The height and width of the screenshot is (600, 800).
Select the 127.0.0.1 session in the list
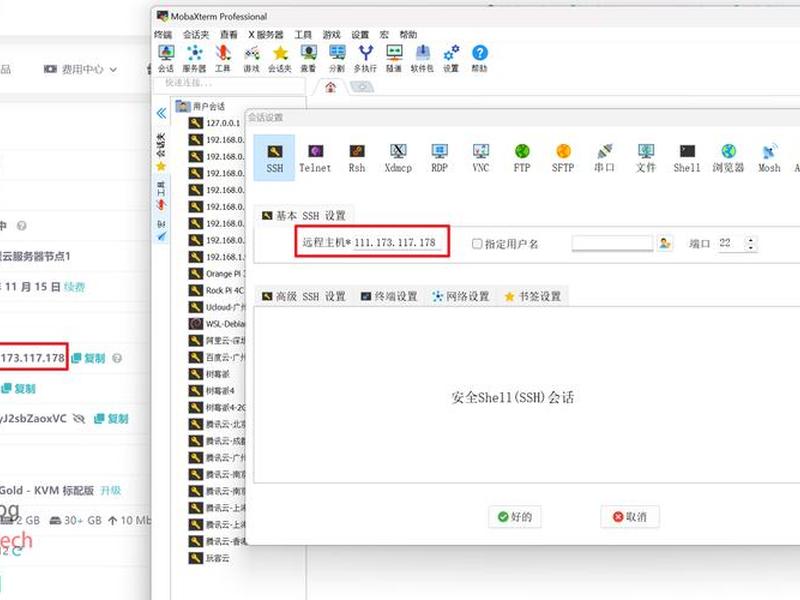(x=214, y=123)
